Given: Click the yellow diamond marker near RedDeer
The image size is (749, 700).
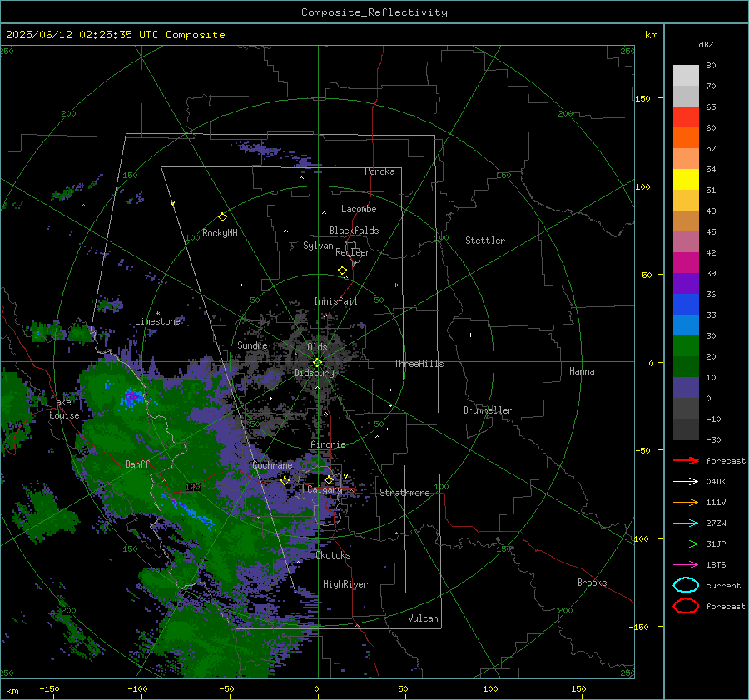Looking at the screenshot, I should coord(343,271).
